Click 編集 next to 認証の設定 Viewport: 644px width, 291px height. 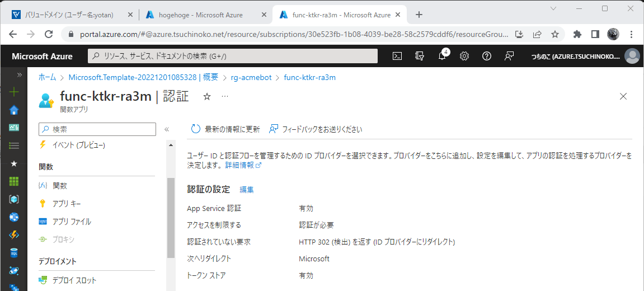[x=246, y=190]
